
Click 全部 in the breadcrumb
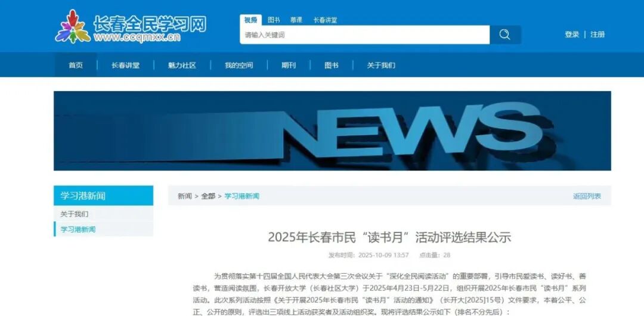click(208, 196)
